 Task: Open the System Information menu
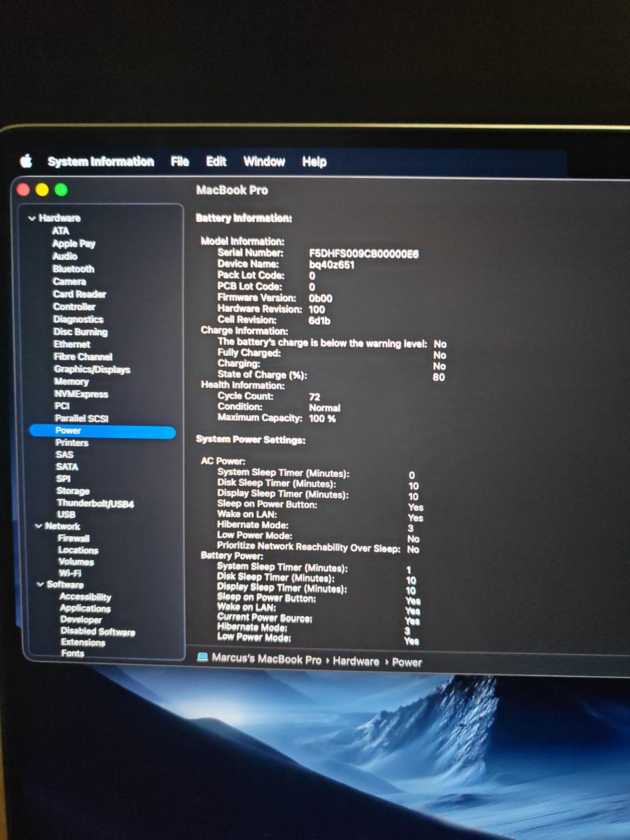point(100,161)
